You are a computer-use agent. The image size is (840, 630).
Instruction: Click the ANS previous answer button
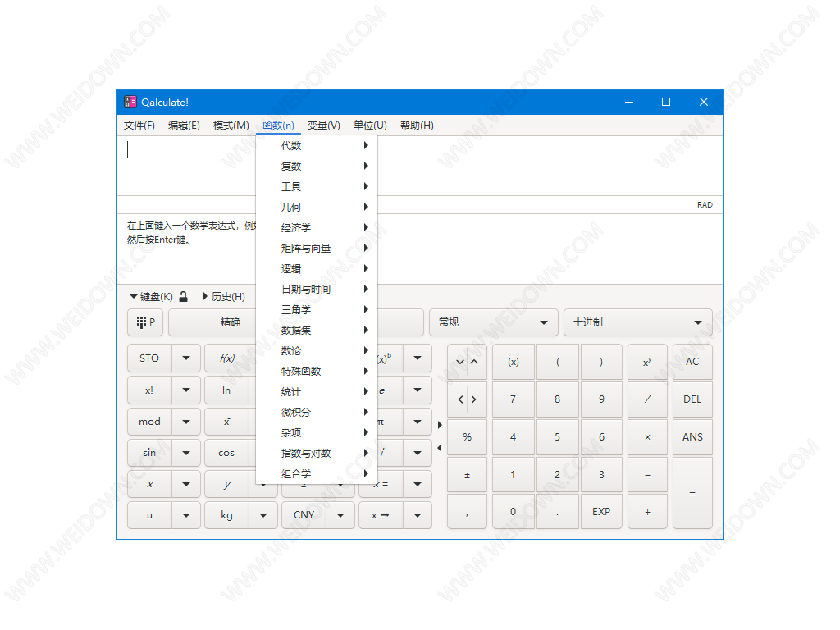(692, 436)
